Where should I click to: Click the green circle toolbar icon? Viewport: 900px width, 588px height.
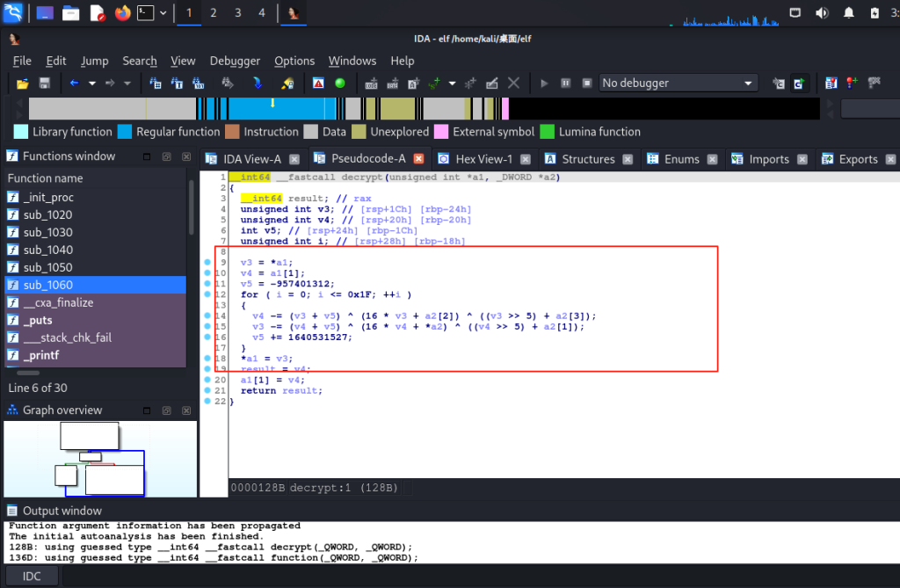click(x=340, y=83)
